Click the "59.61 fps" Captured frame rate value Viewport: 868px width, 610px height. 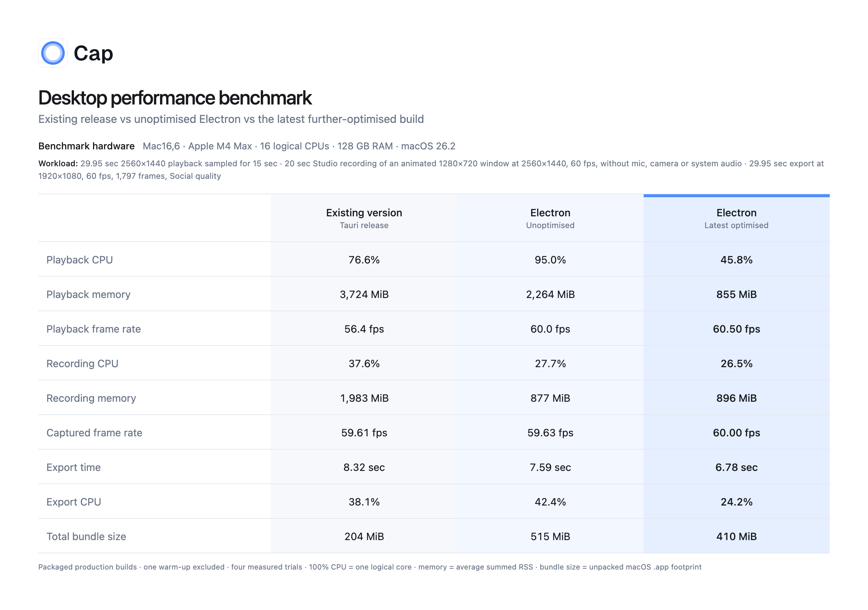pos(364,433)
